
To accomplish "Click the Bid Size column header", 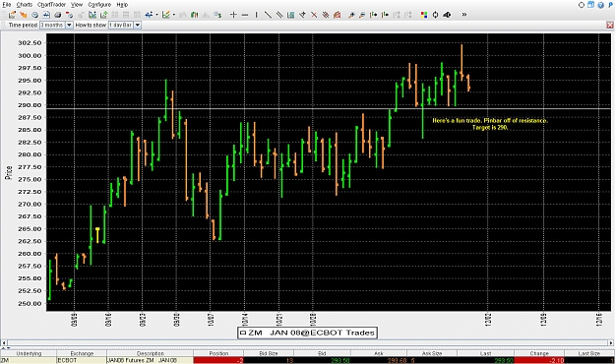I will coord(269,353).
